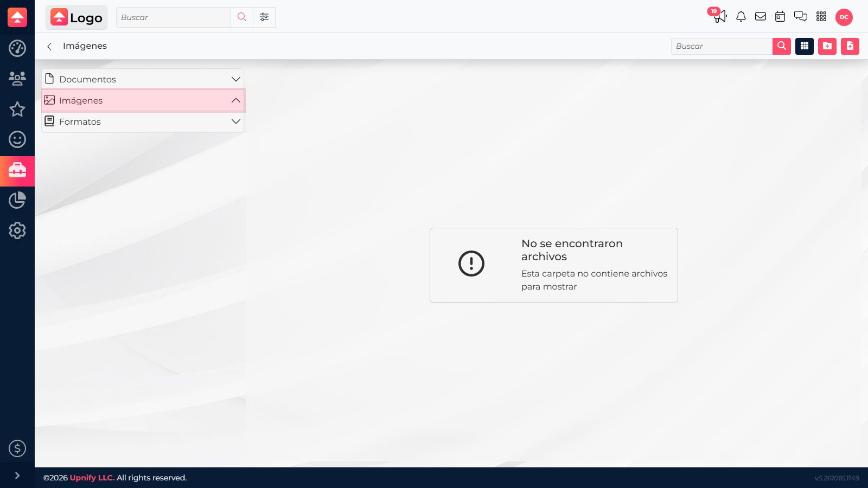Viewport: 868px width, 488px height.
Task: Click the file Buscar field in Imágenes toolbar
Action: tap(722, 46)
